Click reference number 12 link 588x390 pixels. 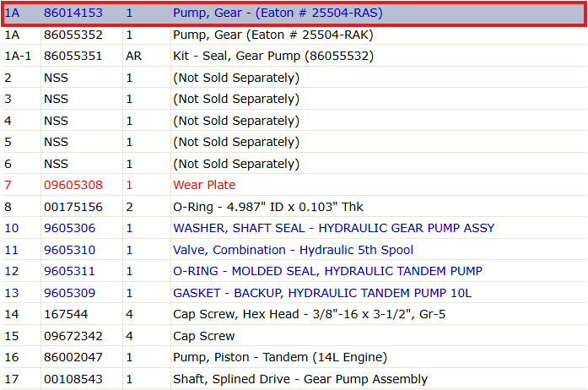[12, 271]
